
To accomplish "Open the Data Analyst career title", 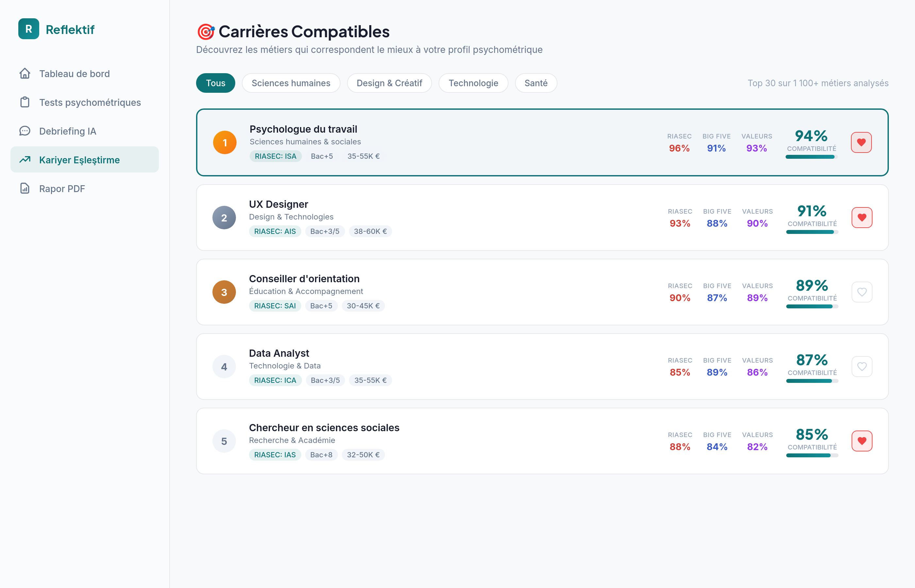I will tap(279, 353).
